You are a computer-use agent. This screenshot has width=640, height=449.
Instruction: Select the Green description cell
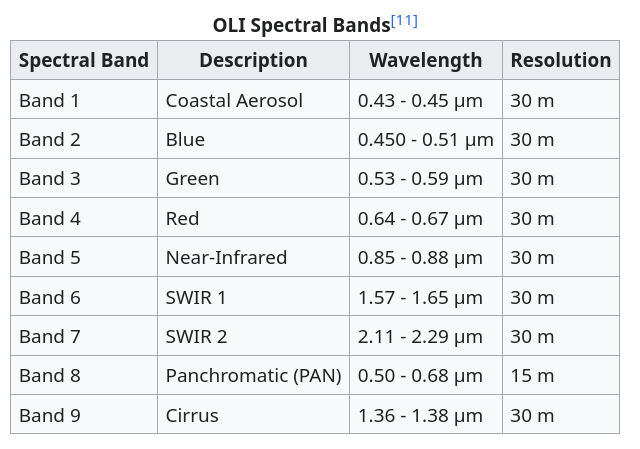(x=192, y=179)
